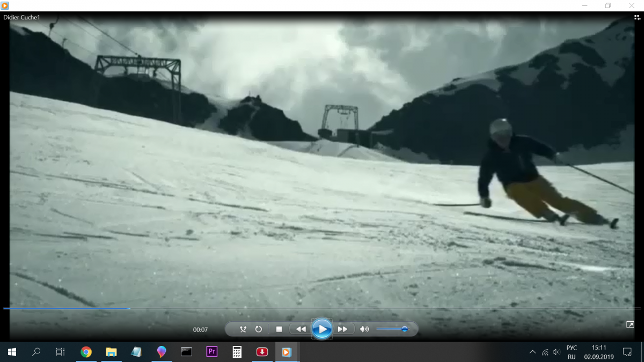Open Calculator from the taskbar

[x=237, y=352]
